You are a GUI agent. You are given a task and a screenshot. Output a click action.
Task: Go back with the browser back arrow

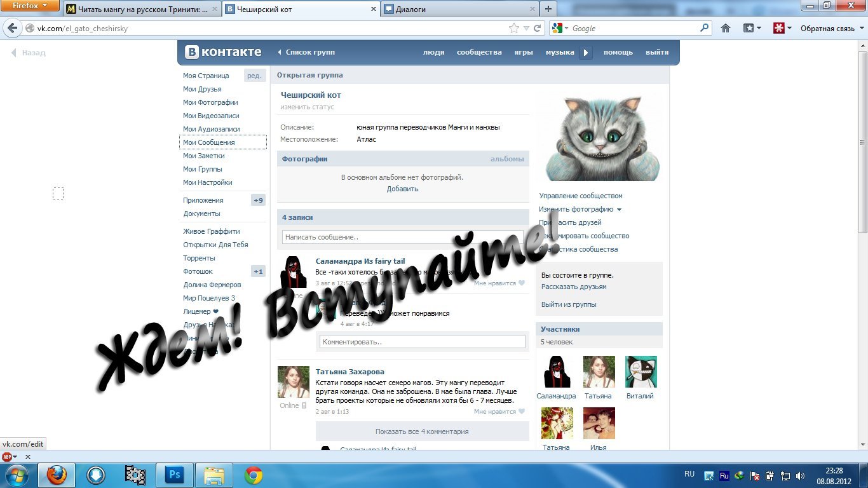click(x=12, y=29)
